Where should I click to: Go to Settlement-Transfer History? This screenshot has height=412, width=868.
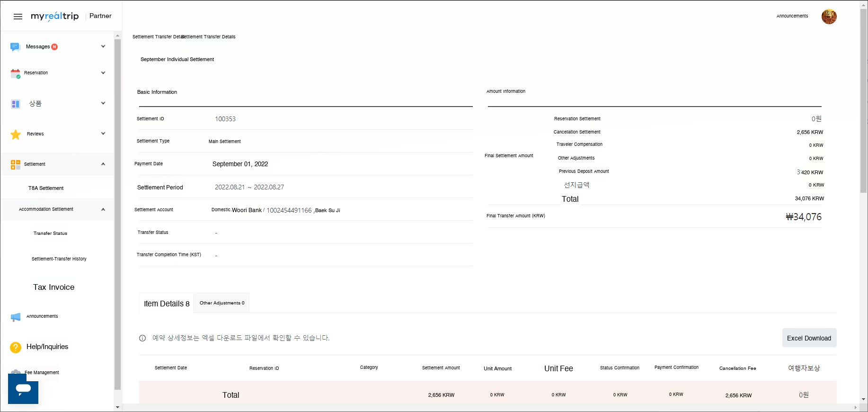[x=59, y=259]
